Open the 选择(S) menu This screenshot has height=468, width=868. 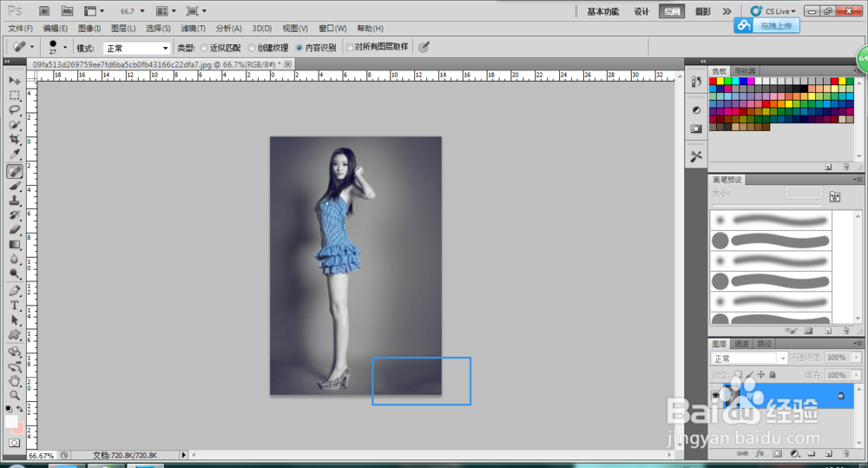pos(158,29)
